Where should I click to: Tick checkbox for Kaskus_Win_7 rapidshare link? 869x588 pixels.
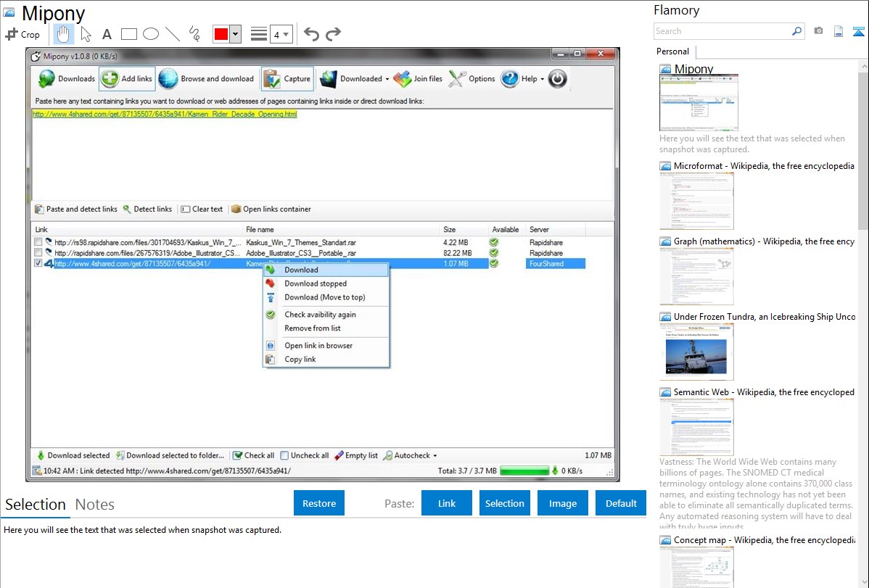38,242
